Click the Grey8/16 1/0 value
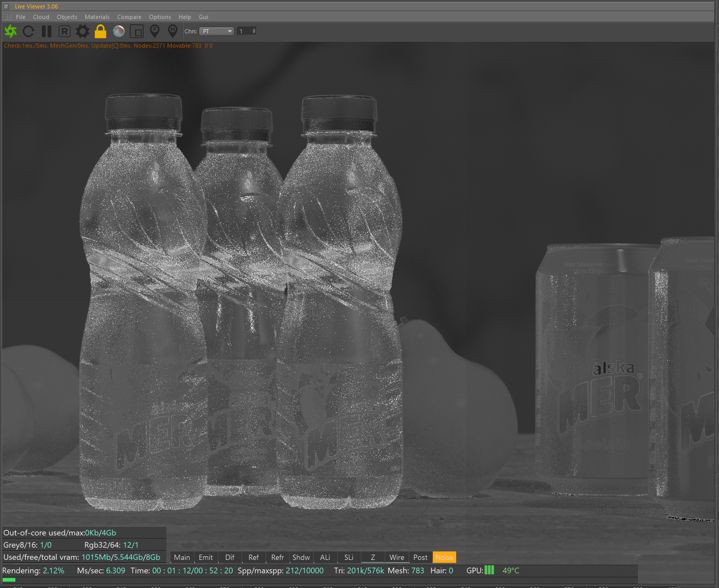This screenshot has width=719, height=588. click(x=28, y=545)
